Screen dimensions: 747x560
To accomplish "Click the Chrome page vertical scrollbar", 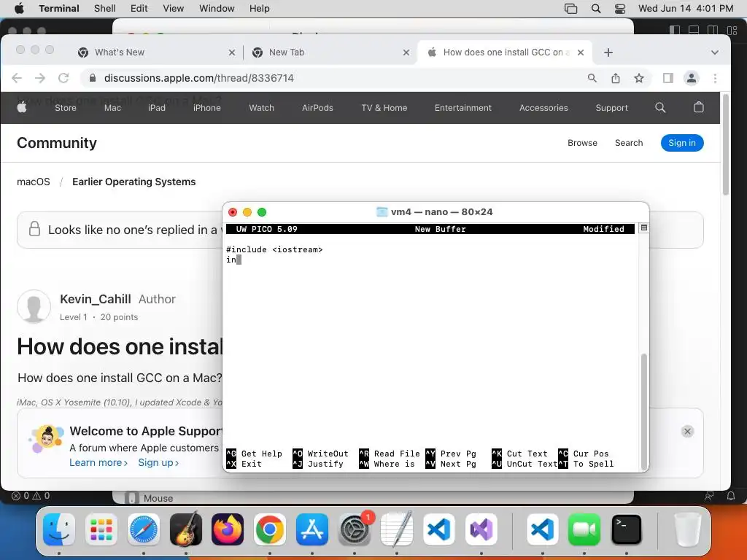I will 726,145.
